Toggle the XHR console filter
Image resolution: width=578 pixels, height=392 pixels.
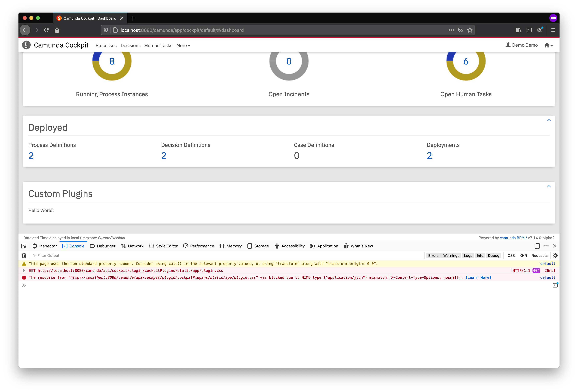click(x=523, y=256)
